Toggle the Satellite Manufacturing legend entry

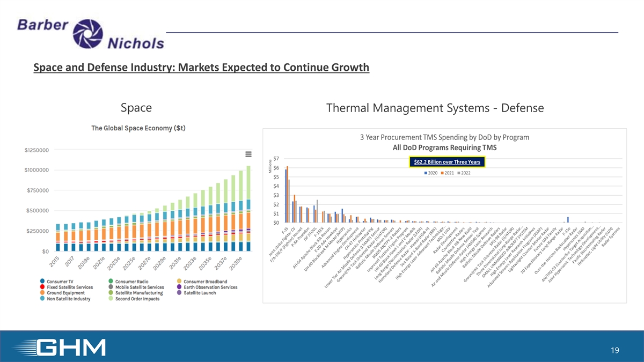[x=110, y=293]
